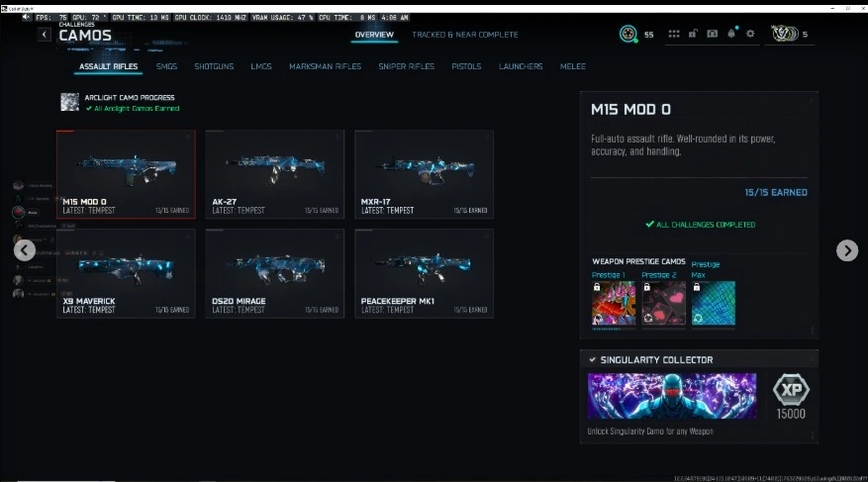Select the AK-27 weapon card
The image size is (868, 482).
275,174
